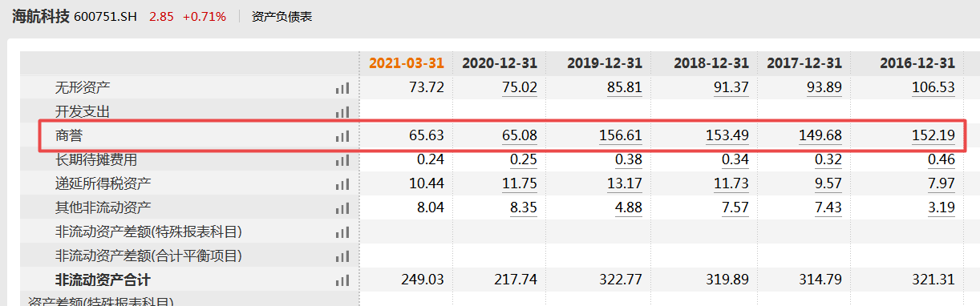Open 递延所得税资产 value 7.97 link

point(942,183)
